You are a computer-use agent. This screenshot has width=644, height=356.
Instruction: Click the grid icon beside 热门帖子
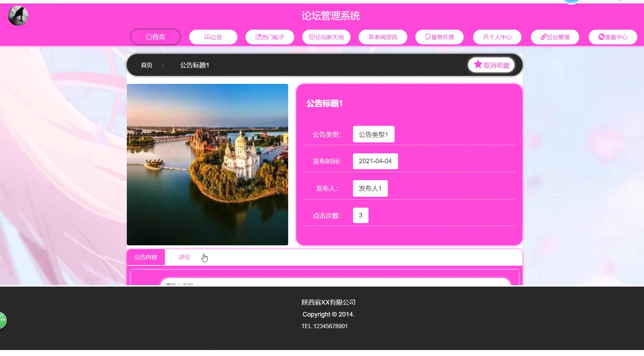pyautogui.click(x=258, y=37)
